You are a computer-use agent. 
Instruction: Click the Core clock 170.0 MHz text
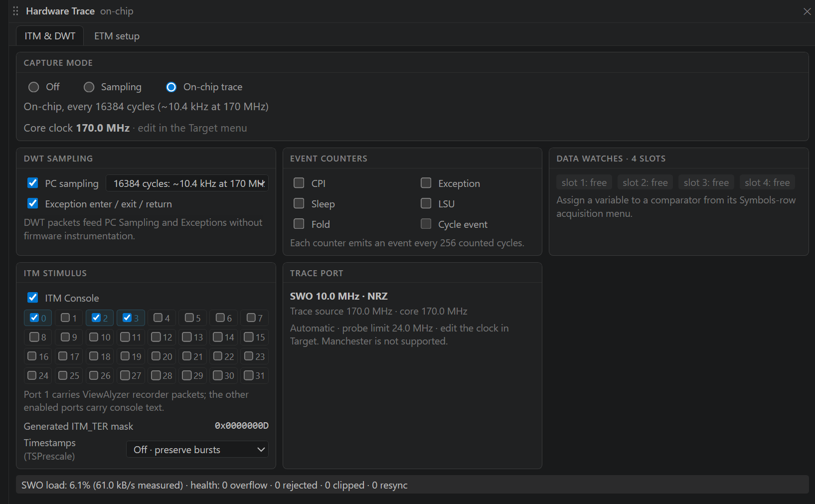tap(77, 128)
